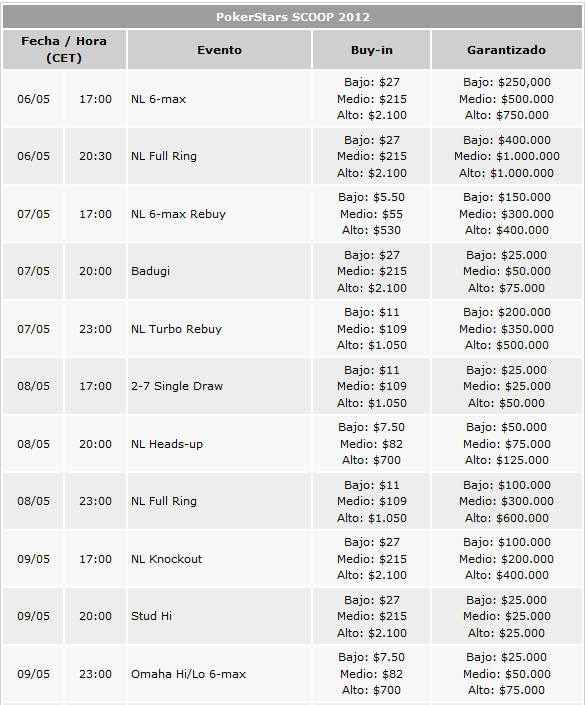Click the Badugi event name
This screenshot has height=705, width=586.
(150, 271)
